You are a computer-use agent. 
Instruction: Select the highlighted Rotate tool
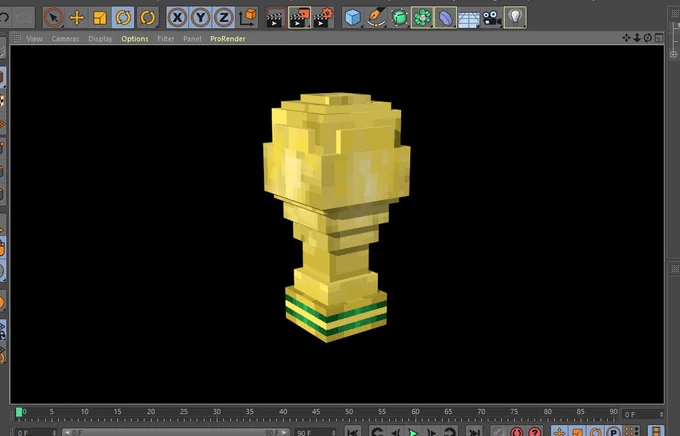click(x=123, y=18)
